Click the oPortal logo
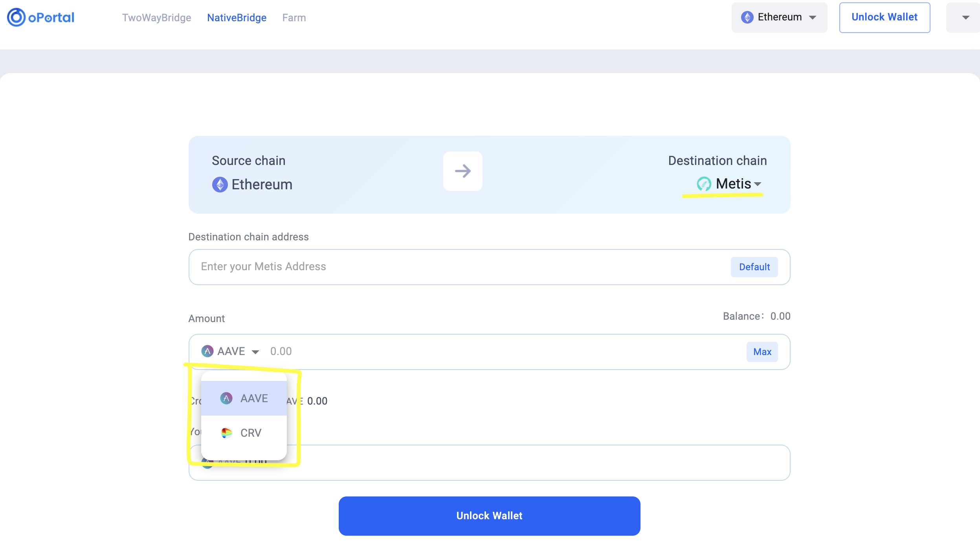The image size is (980, 542). tap(41, 17)
